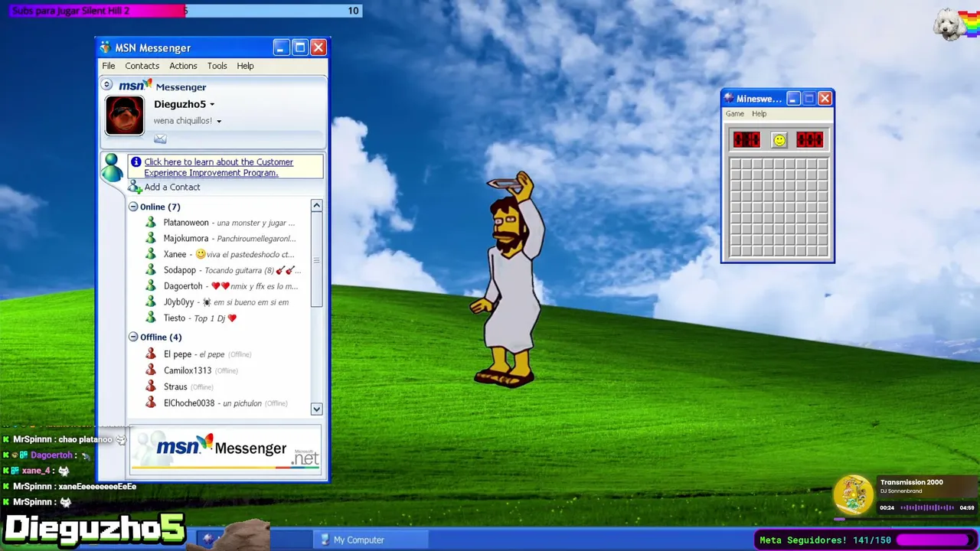The image size is (980, 551).
Task: Collapse the Offline (4) contact group
Action: [x=133, y=337]
